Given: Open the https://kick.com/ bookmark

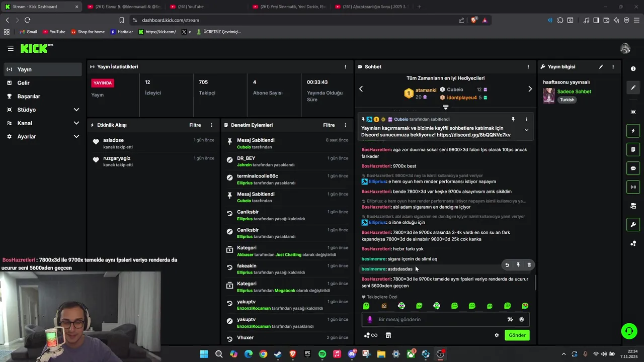Looking at the screenshot, I should click(x=157, y=32).
